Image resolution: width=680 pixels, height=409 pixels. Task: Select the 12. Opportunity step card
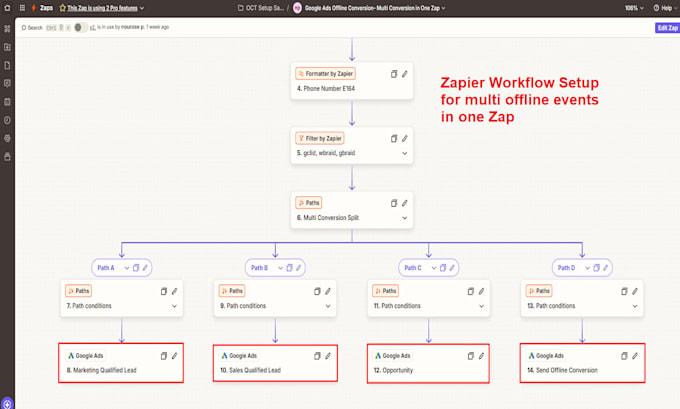(x=428, y=363)
